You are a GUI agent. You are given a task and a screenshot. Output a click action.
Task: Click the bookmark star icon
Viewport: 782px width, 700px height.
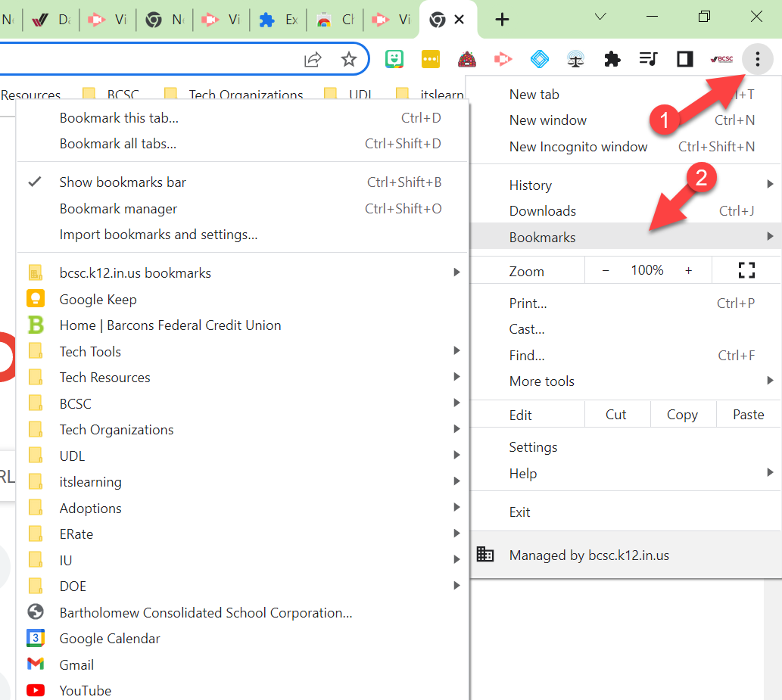tap(349, 60)
